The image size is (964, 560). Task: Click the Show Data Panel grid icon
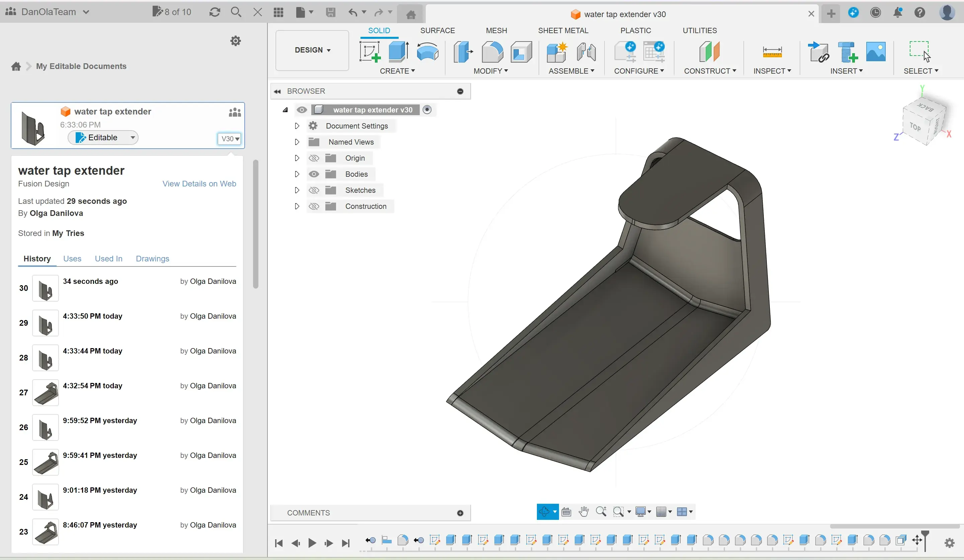pyautogui.click(x=278, y=12)
